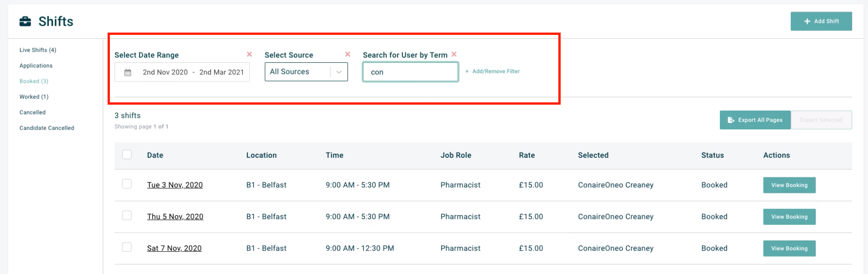
Task: Remove the Select Source filter
Action: coord(347,54)
